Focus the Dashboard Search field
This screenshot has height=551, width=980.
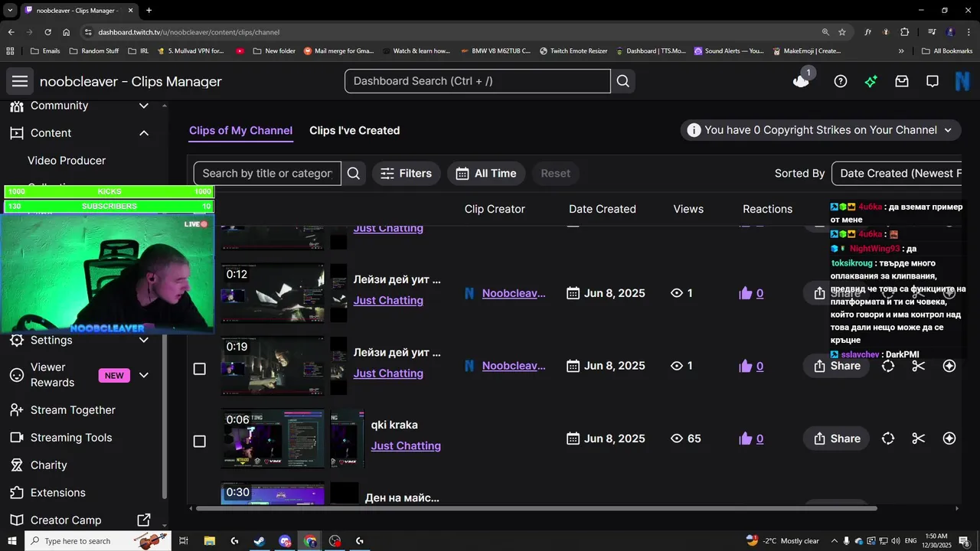(478, 81)
